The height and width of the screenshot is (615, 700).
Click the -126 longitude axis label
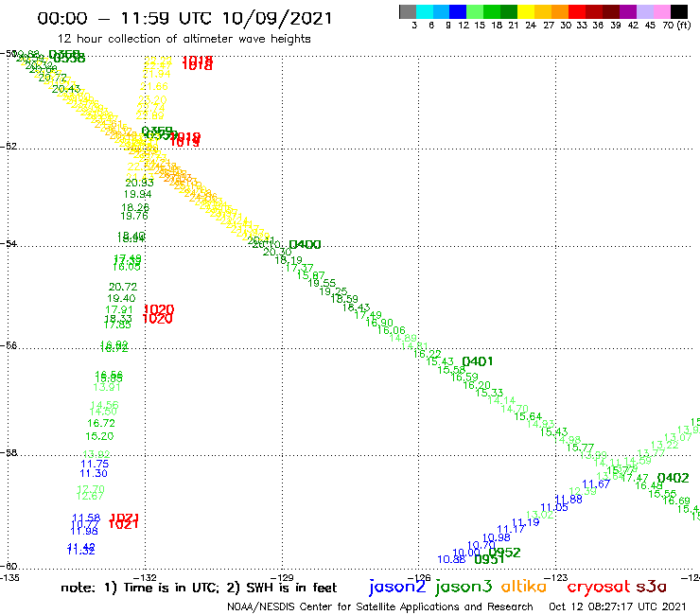(420, 577)
